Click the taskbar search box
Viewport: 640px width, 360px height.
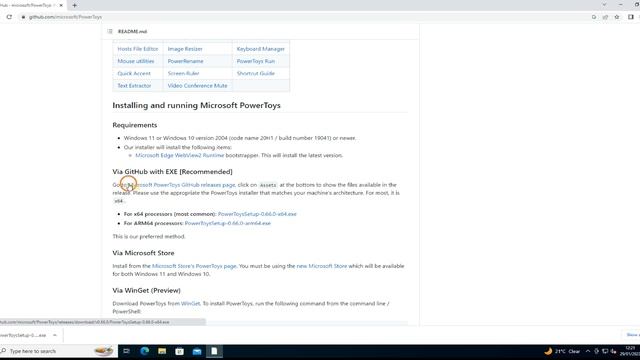pyautogui.click(x=59, y=351)
